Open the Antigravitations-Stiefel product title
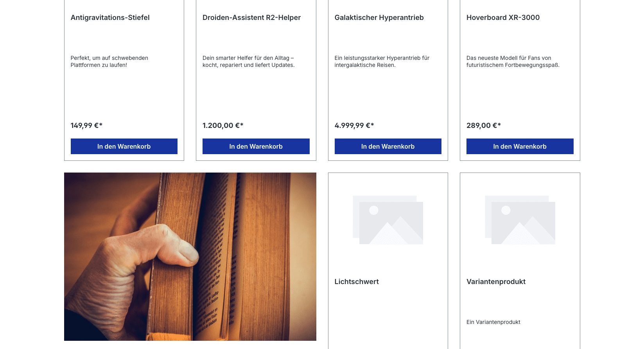The width and height of the screenshot is (644, 349). [110, 18]
